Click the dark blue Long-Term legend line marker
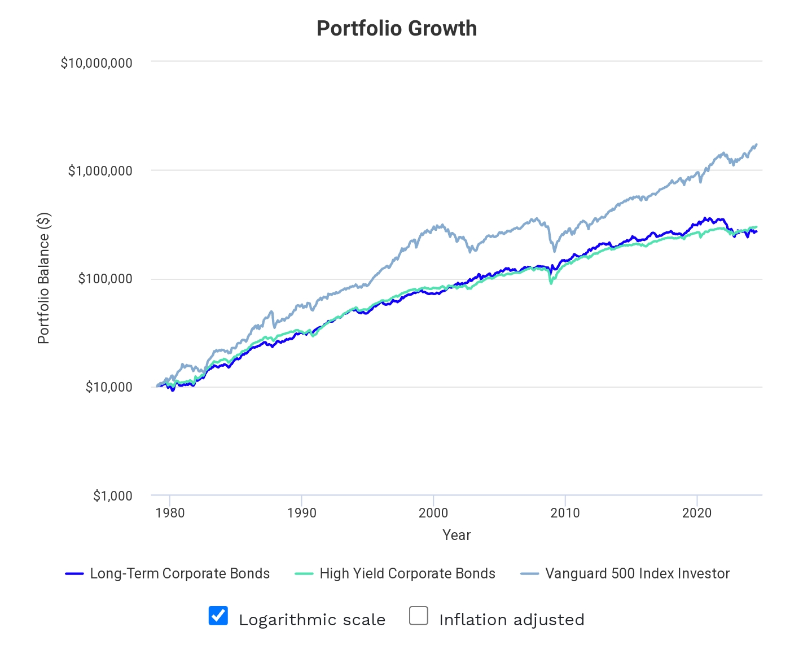 click(x=74, y=574)
